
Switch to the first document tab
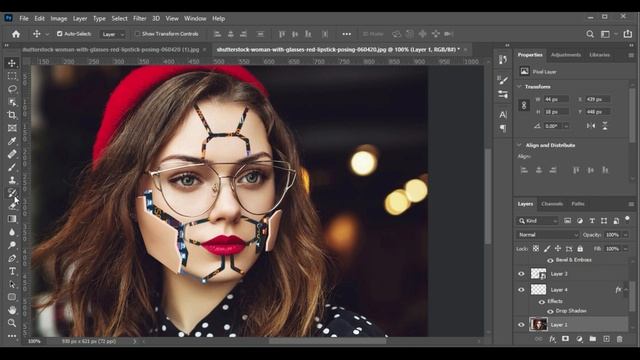pyautogui.click(x=111, y=49)
